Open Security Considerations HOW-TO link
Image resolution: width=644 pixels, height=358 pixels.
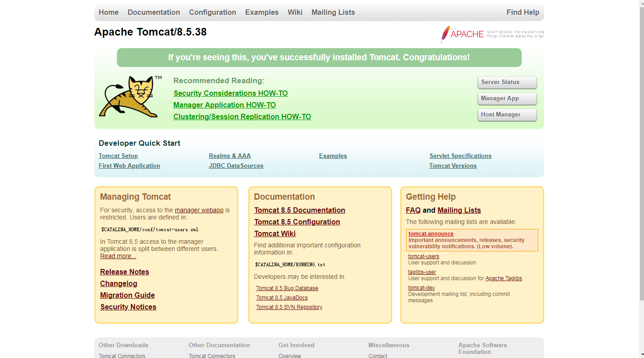pos(230,94)
